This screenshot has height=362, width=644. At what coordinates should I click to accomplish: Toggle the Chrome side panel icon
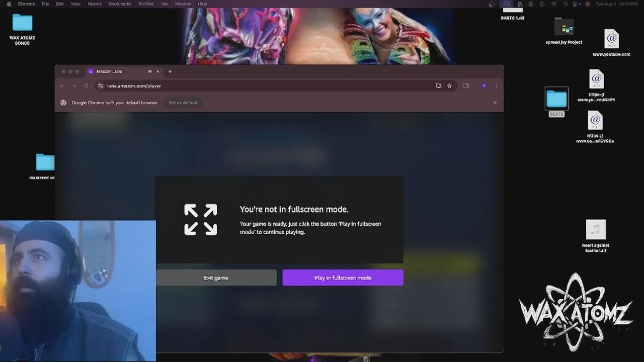pyautogui.click(x=466, y=86)
